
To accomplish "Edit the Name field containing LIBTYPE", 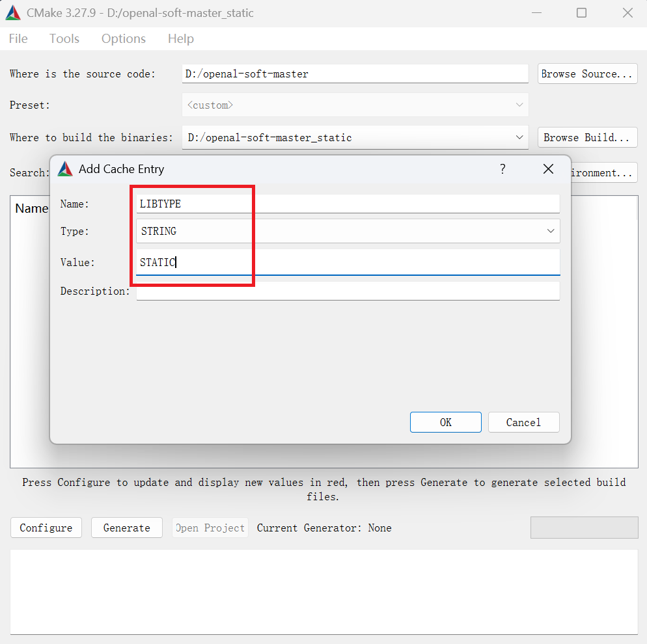I will pos(348,204).
